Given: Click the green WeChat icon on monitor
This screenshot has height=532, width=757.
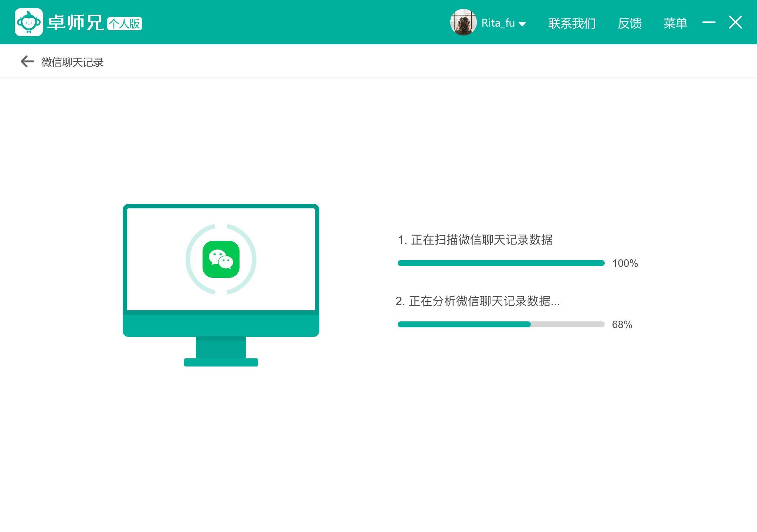Looking at the screenshot, I should [221, 259].
